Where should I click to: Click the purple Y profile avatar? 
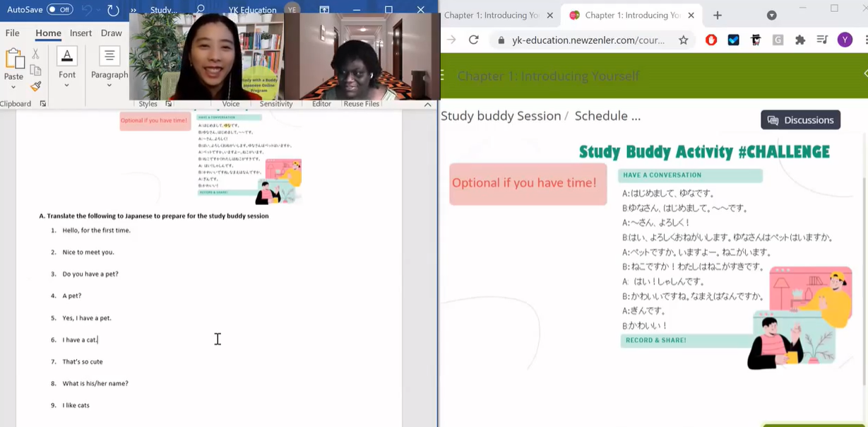pos(845,40)
